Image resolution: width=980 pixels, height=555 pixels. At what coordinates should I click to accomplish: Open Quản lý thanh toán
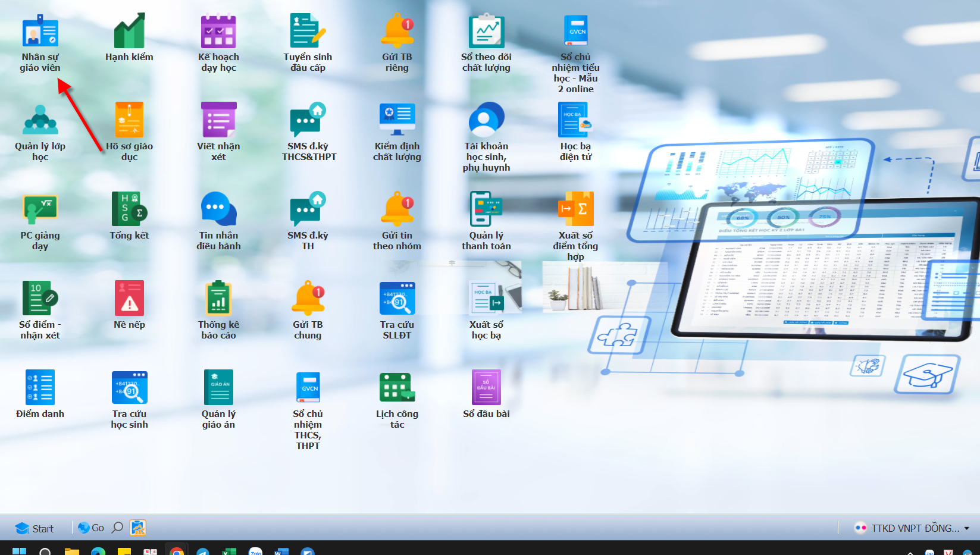pos(486,210)
